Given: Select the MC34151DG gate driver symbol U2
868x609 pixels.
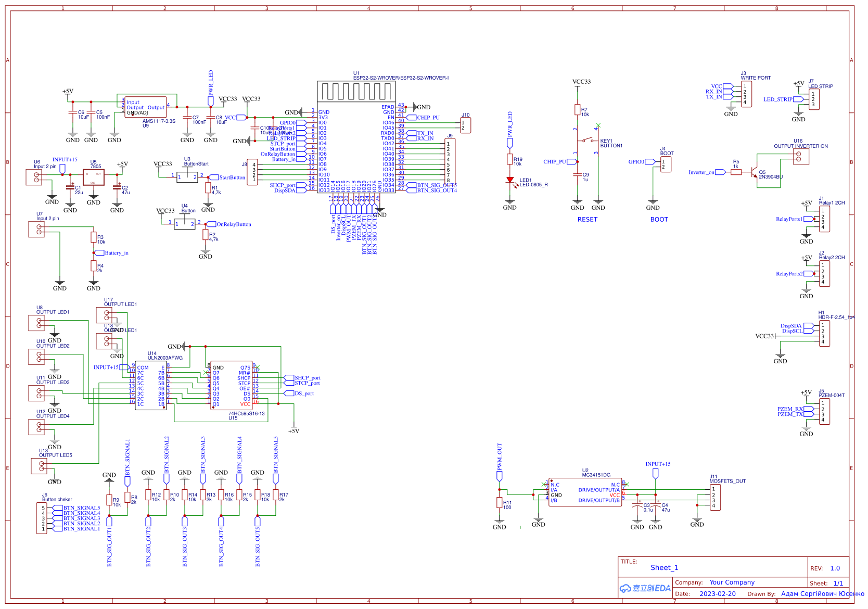Looking at the screenshot, I should coord(584,492).
